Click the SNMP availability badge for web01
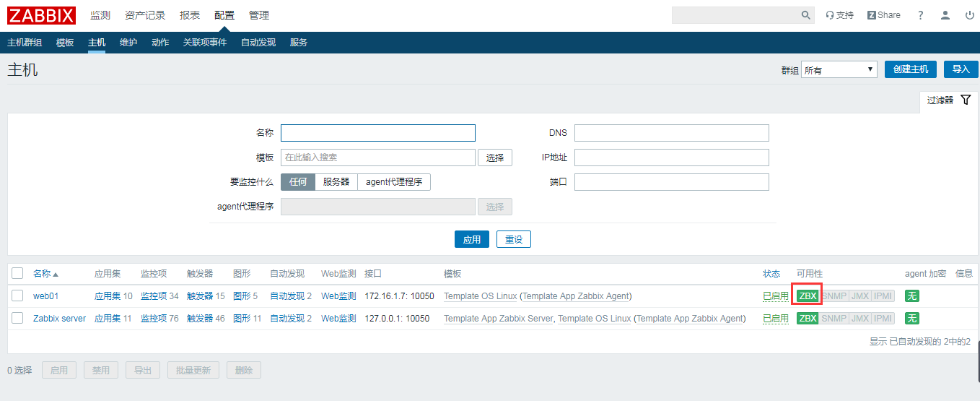The height and width of the screenshot is (401, 980). tap(834, 296)
